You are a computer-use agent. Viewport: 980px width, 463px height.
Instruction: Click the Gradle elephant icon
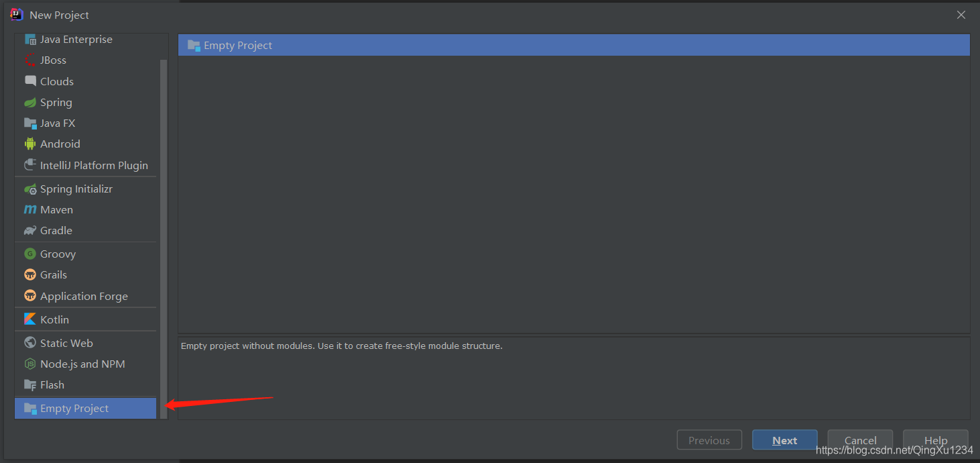(30, 231)
